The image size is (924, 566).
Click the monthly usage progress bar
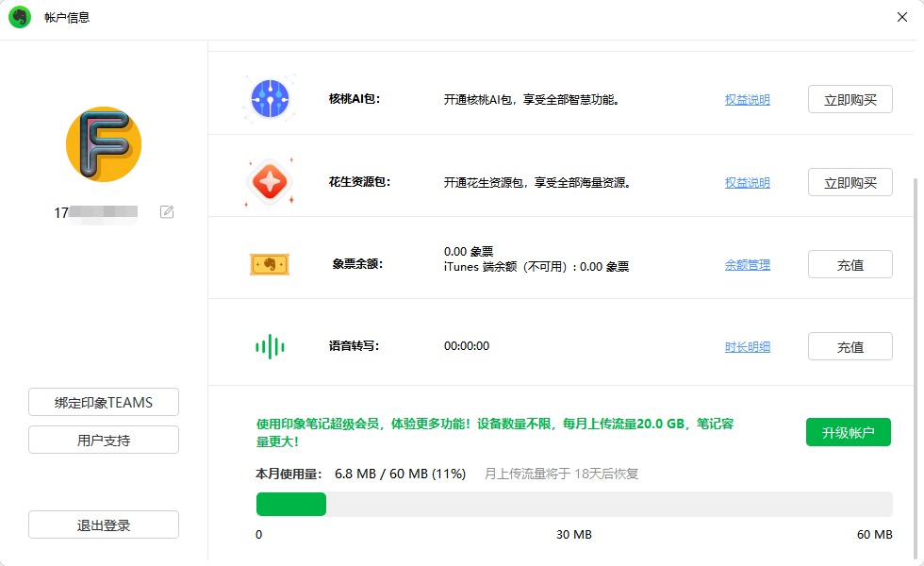click(573, 504)
